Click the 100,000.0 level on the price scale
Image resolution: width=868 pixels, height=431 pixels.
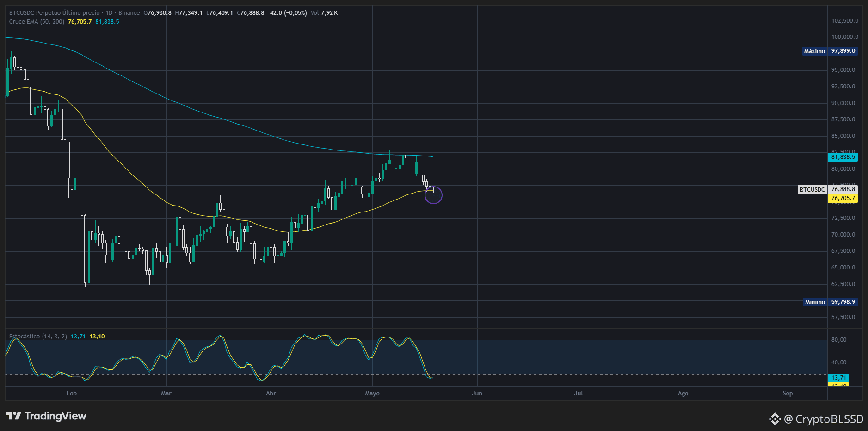point(845,37)
